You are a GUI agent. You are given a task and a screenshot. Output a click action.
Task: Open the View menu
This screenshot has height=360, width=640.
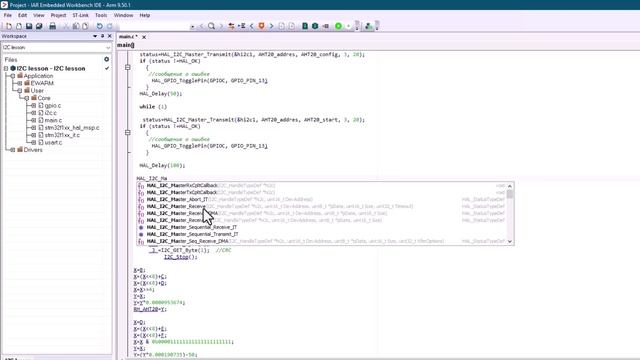click(x=39, y=15)
